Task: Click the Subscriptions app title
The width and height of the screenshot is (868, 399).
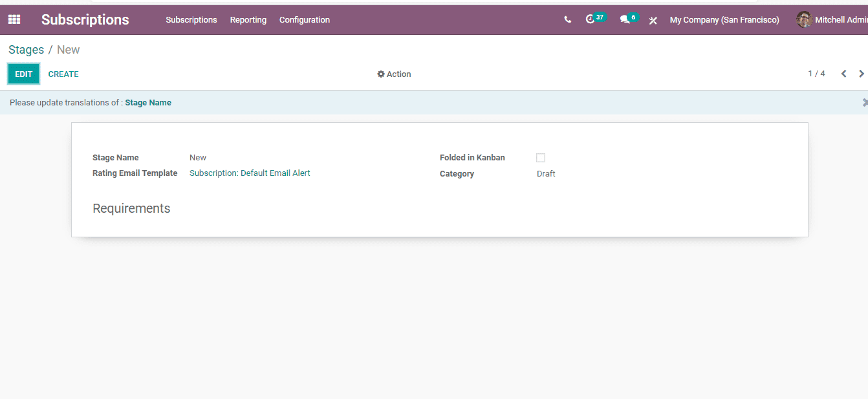Action: 85,20
